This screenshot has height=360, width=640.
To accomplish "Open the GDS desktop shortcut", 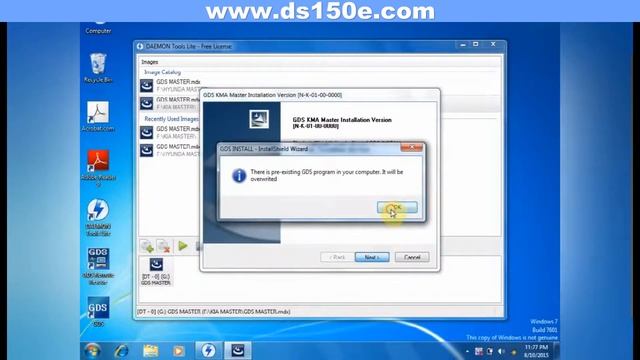I will 98,312.
